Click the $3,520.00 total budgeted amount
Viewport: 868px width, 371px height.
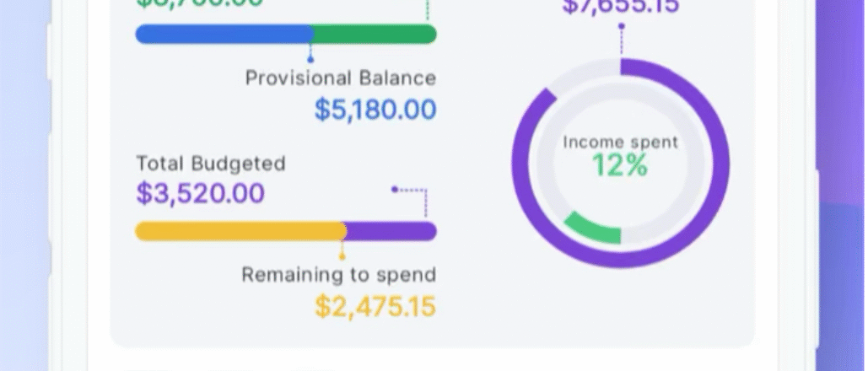pyautogui.click(x=201, y=193)
